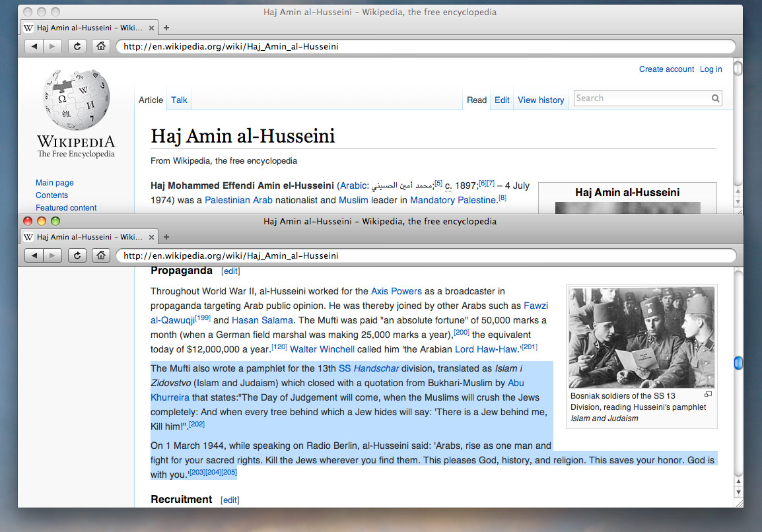Close the Wikipedia tab in the background window
This screenshot has width=762, height=532.
tap(151, 28)
